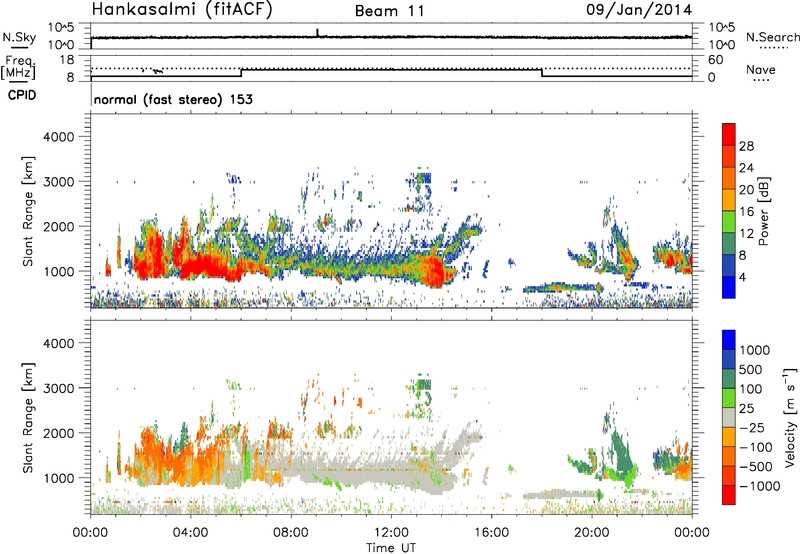Click the '4' power colorbar value
The height and width of the screenshot is (554, 800).
[x=742, y=277]
